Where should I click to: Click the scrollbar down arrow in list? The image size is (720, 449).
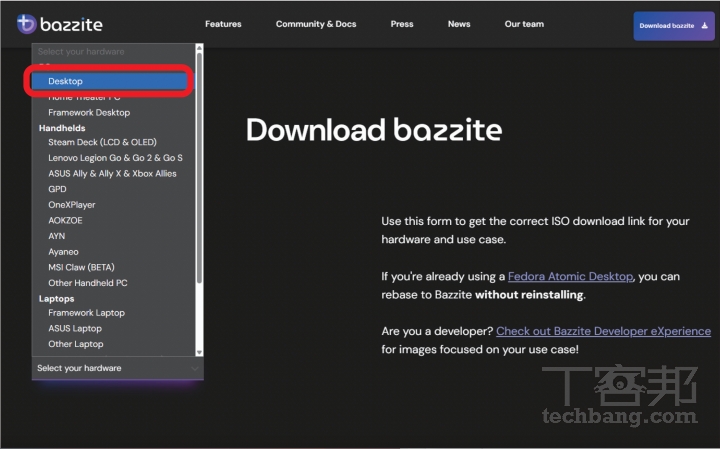pyautogui.click(x=199, y=353)
